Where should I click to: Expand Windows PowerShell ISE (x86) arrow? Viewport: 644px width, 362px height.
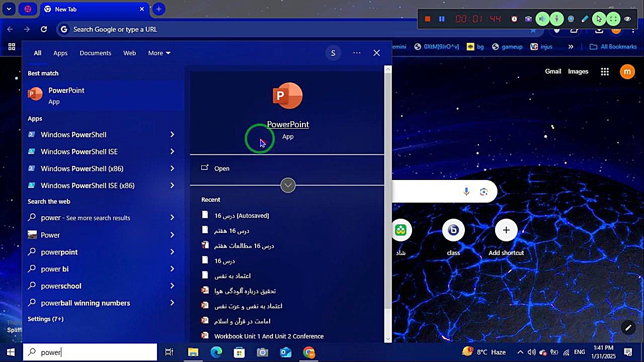coord(172,186)
